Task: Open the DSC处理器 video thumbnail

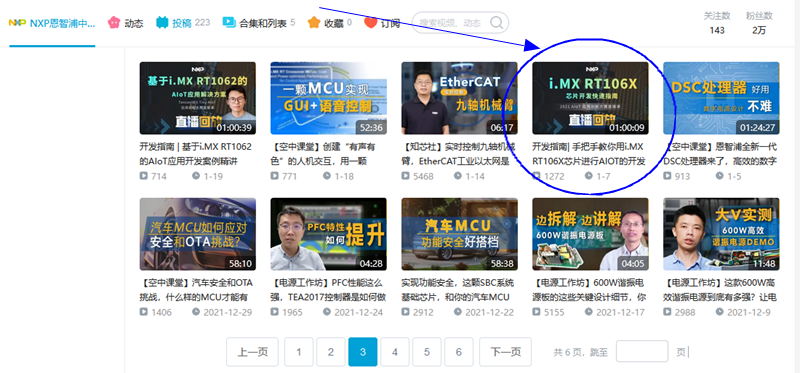Action: tap(721, 98)
